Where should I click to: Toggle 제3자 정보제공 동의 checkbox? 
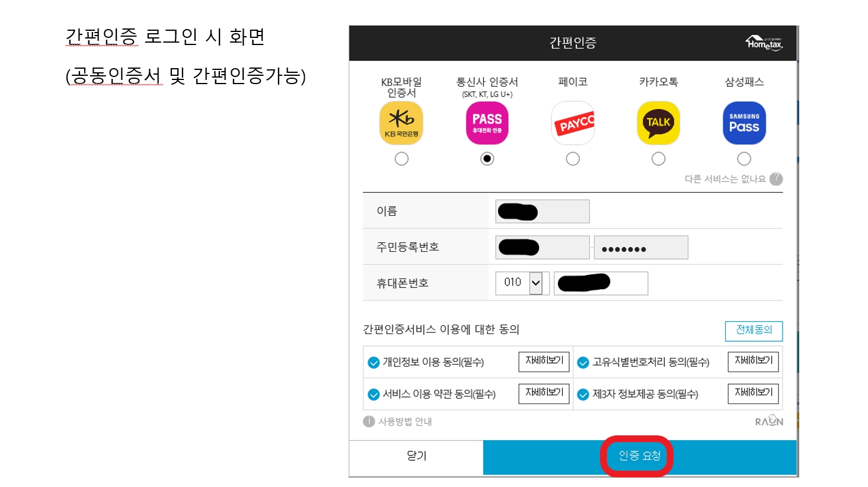pyautogui.click(x=583, y=395)
